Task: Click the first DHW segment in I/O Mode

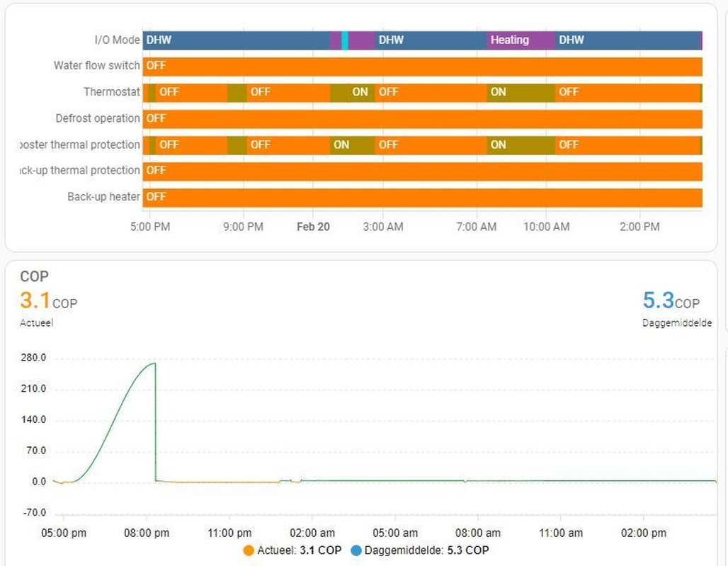Action: pyautogui.click(x=237, y=40)
